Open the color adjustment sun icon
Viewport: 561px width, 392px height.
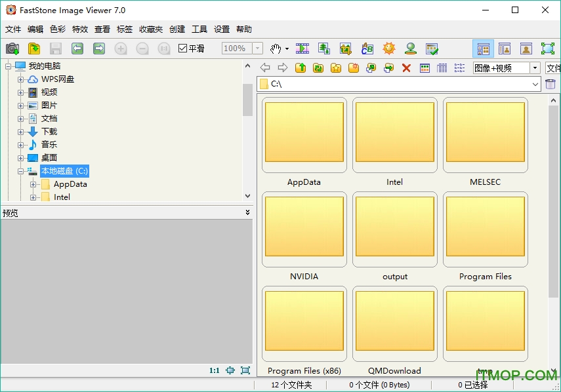[x=389, y=49]
